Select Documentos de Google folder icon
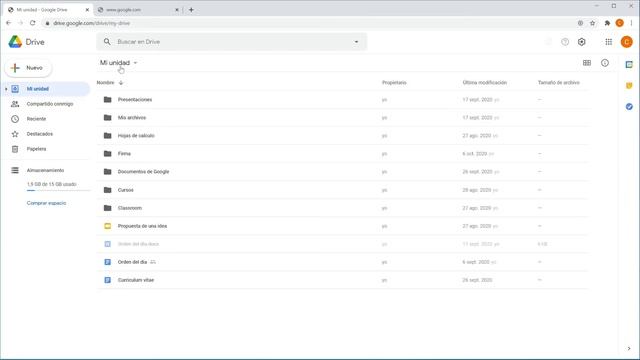This screenshot has width=640, height=360. point(107,171)
